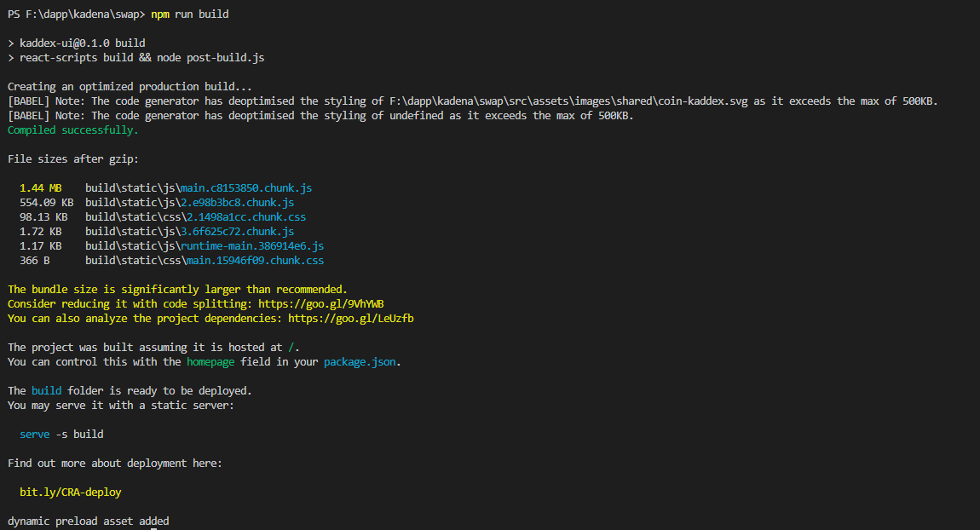Click the '554.09 KB' file size
The width and height of the screenshot is (980, 530).
pos(46,203)
